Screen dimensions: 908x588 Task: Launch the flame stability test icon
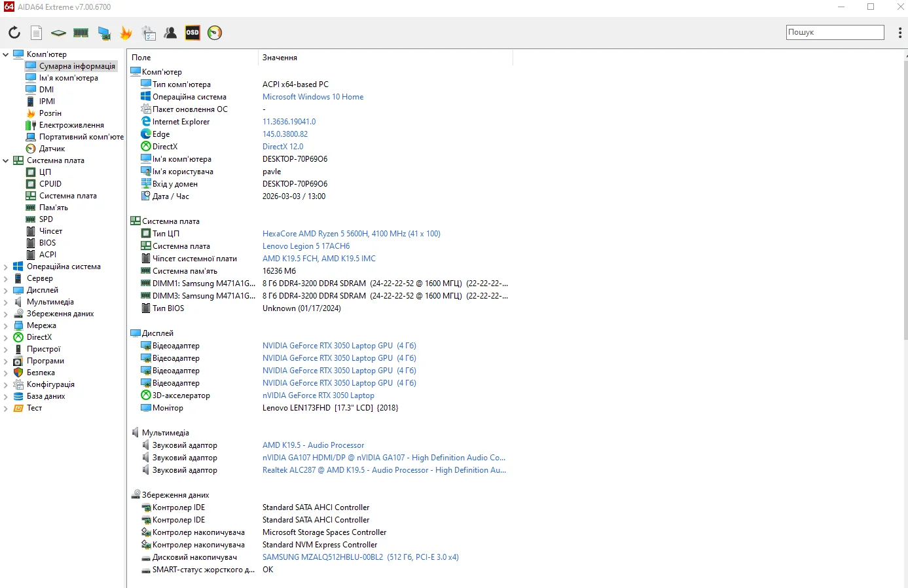126,33
